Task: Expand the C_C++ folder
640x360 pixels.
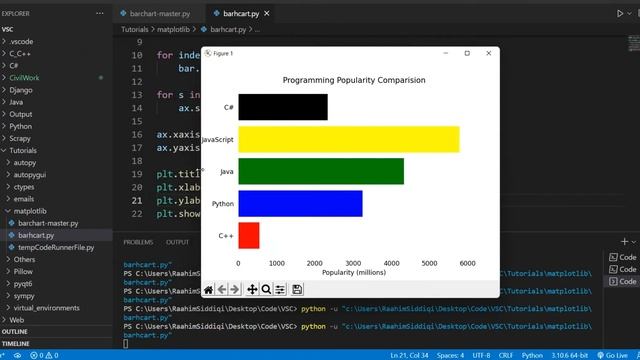Action: (56, 53)
